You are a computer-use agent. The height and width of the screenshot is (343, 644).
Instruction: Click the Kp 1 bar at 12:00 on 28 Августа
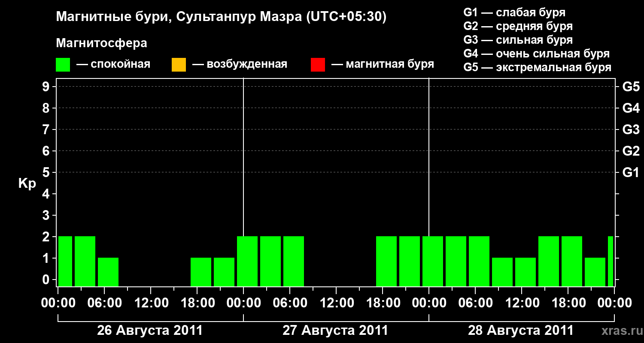point(526,272)
